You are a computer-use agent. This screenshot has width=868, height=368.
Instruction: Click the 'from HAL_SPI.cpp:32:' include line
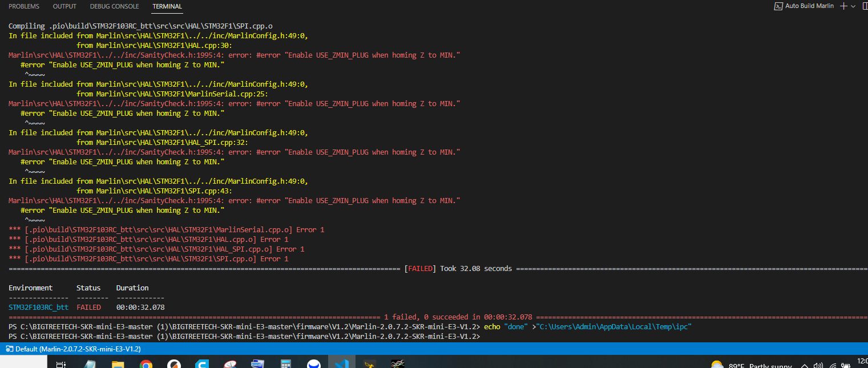162,142
